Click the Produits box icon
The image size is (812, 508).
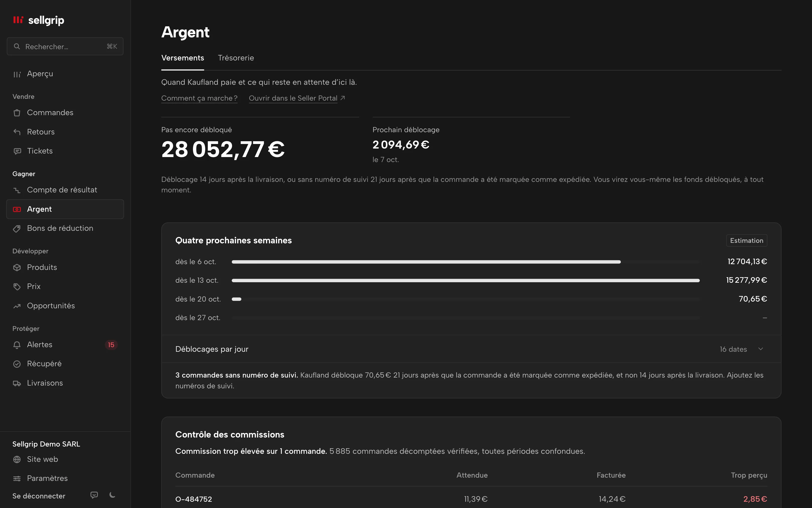click(17, 267)
